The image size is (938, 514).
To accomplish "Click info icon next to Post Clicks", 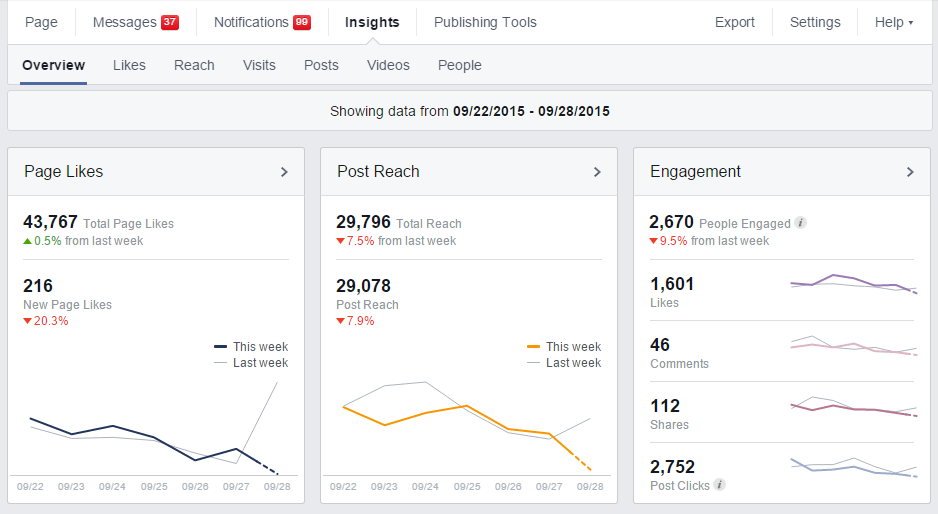I will [x=719, y=485].
